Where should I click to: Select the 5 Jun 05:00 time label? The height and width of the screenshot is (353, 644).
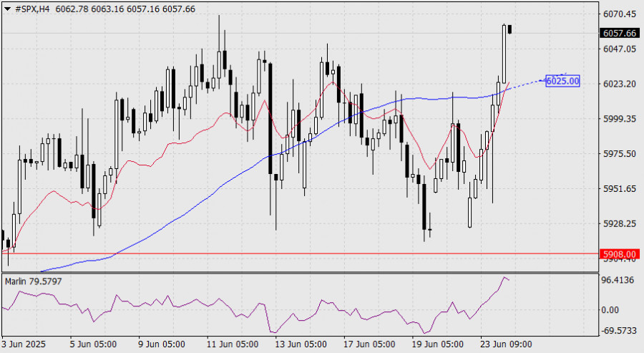[93, 344]
